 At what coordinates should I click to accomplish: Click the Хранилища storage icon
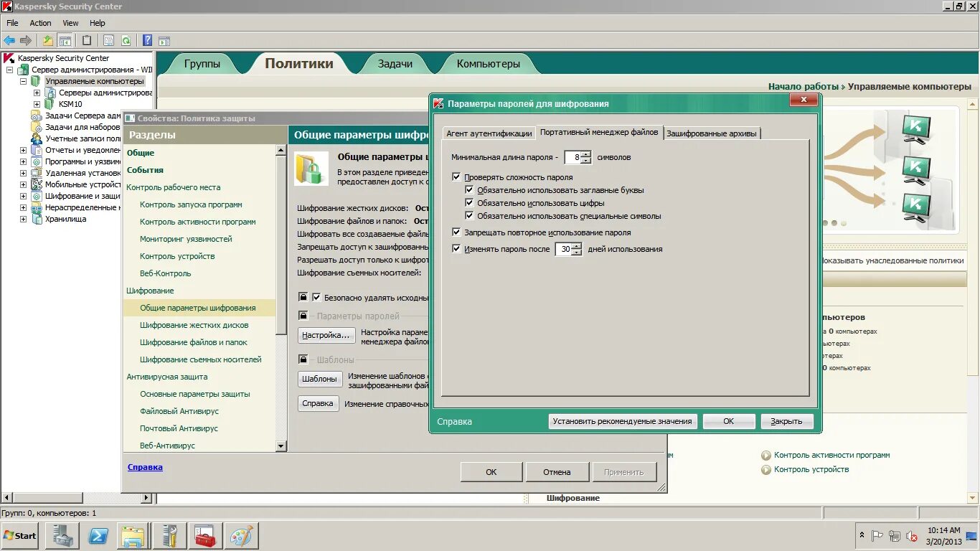(x=37, y=219)
